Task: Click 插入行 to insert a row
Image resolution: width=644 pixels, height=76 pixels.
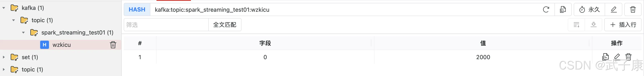Action: pyautogui.click(x=623, y=25)
